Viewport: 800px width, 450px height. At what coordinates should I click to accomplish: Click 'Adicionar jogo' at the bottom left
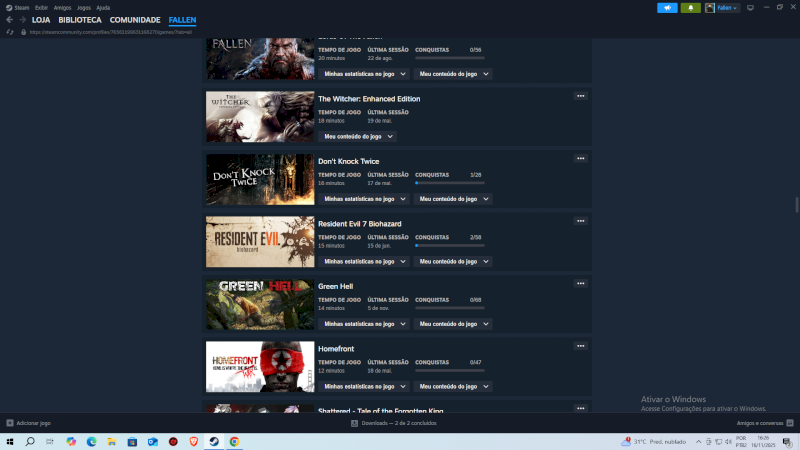[x=28, y=423]
